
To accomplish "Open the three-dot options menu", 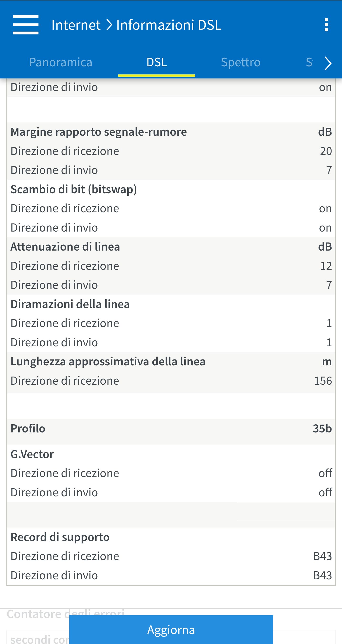I will [326, 25].
